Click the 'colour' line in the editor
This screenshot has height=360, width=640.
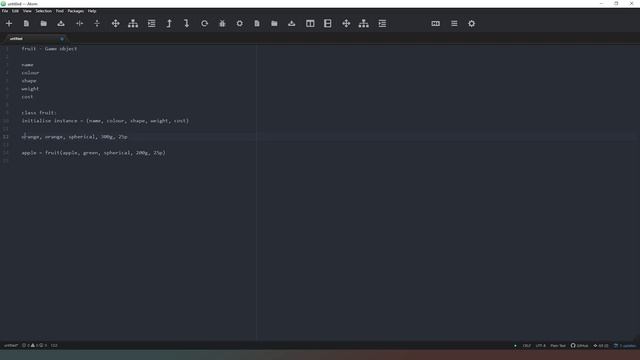(30, 73)
